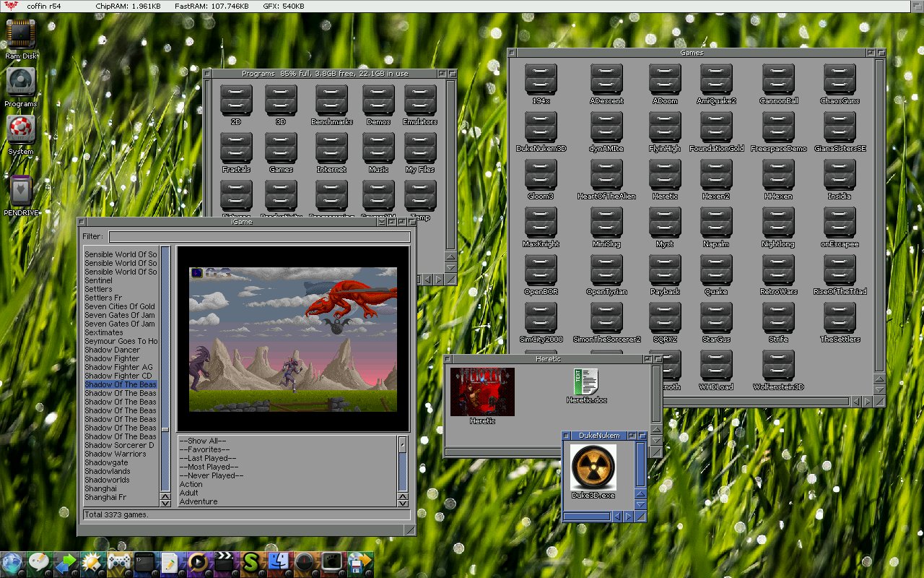Open the Ram Disk desktop icon
Image resolution: width=924 pixels, height=578 pixels.
click(x=21, y=34)
